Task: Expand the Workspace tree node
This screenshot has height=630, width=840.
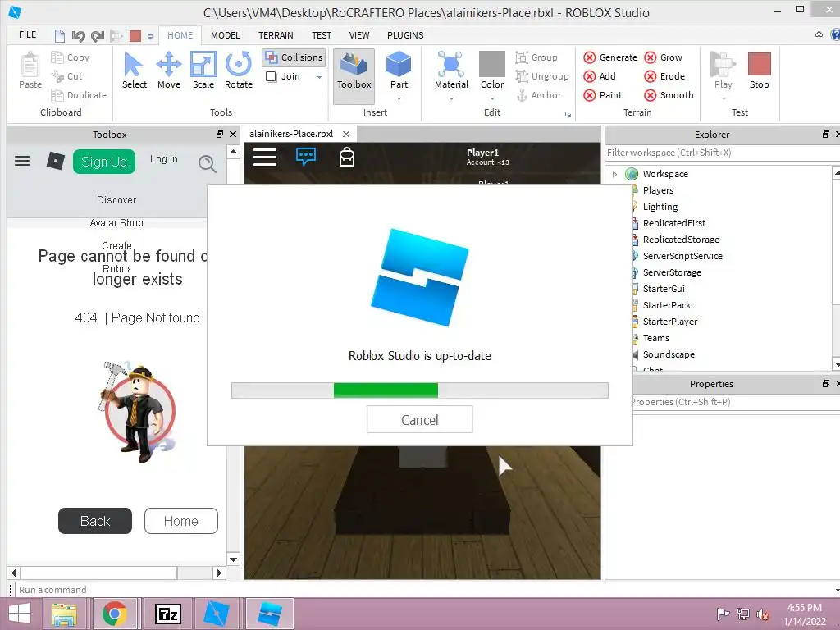Action: [x=614, y=174]
